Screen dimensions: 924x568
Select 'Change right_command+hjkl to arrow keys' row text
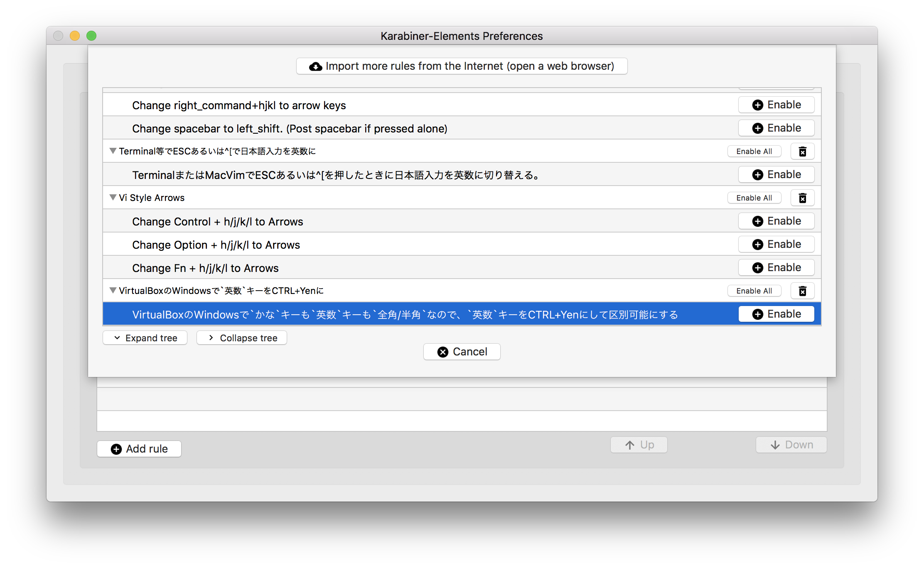tap(239, 105)
